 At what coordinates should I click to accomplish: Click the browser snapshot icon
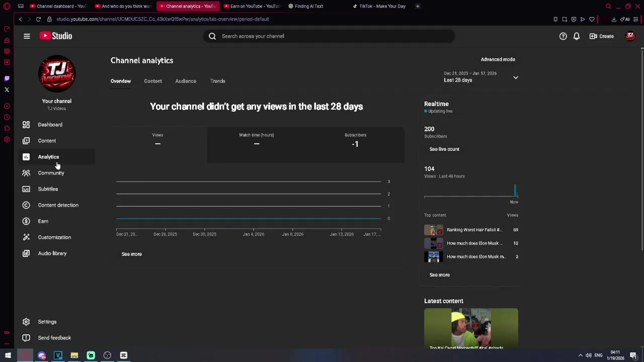point(565,19)
